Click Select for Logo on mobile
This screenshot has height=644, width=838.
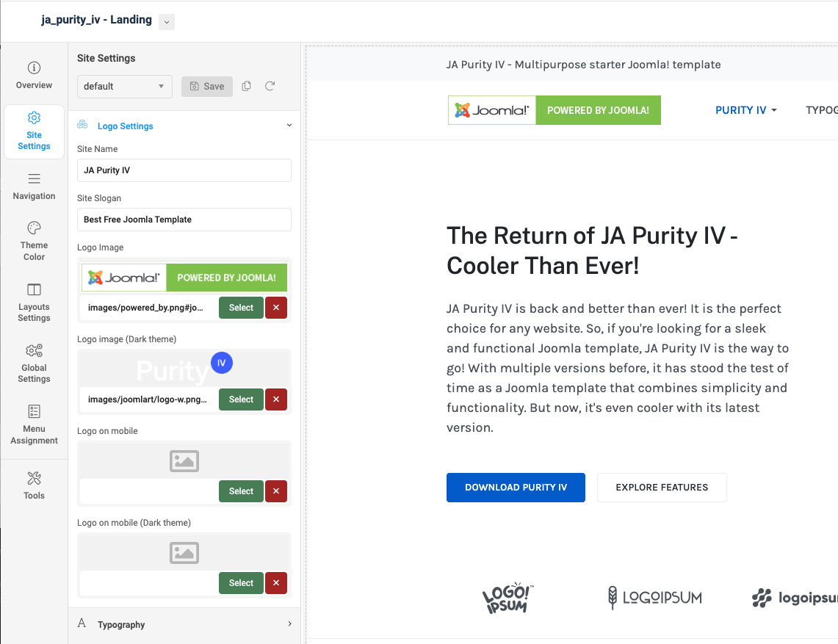241,491
